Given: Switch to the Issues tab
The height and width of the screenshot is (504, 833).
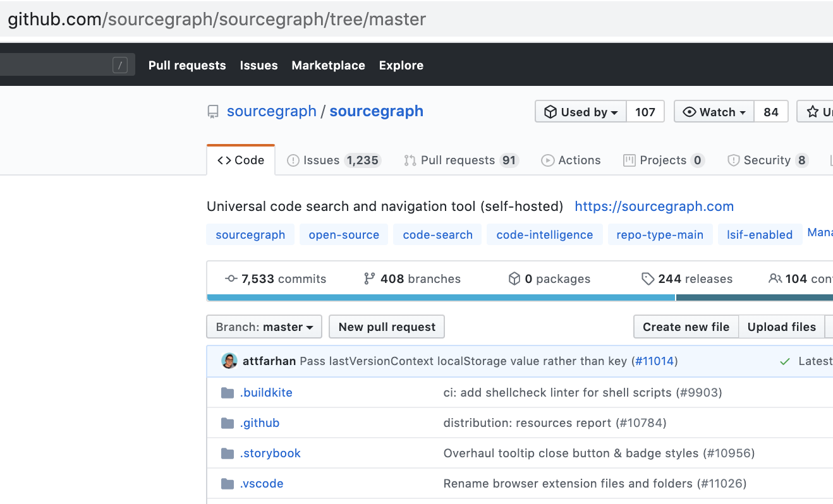Looking at the screenshot, I should pyautogui.click(x=334, y=160).
